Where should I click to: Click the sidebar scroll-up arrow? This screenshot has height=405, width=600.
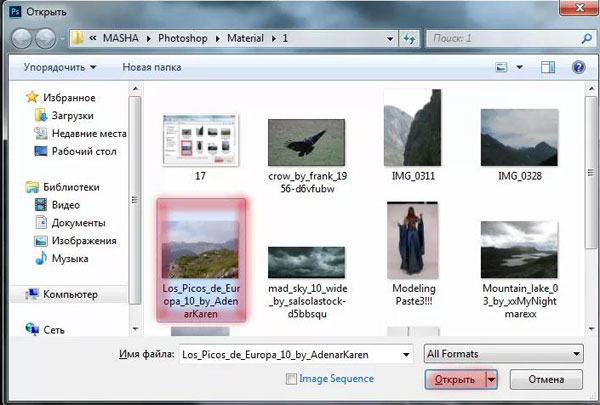coord(135,89)
